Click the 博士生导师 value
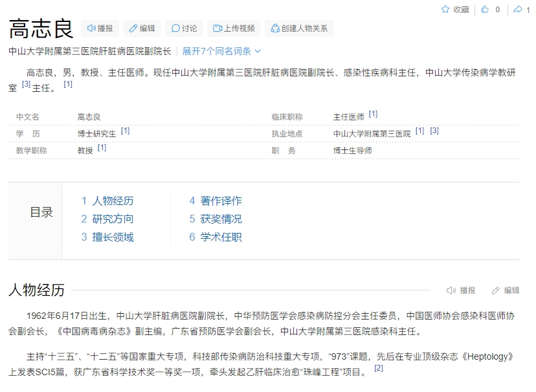 point(352,151)
